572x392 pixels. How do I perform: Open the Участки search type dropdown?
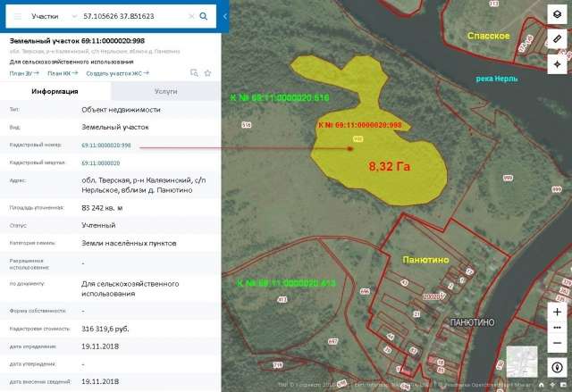[54, 16]
